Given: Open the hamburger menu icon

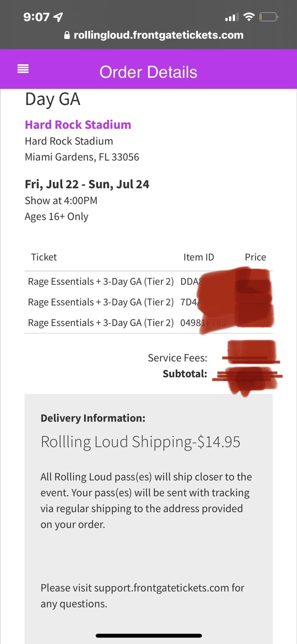Looking at the screenshot, I should coord(23,69).
